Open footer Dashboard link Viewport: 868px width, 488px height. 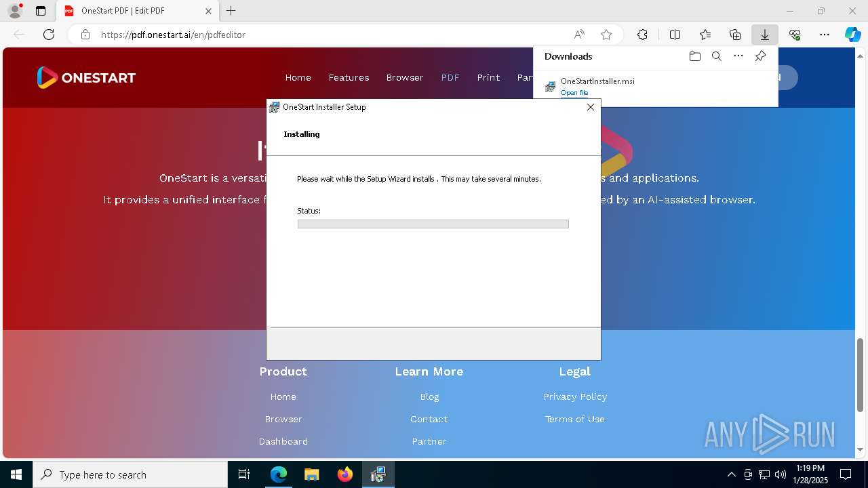click(x=283, y=441)
